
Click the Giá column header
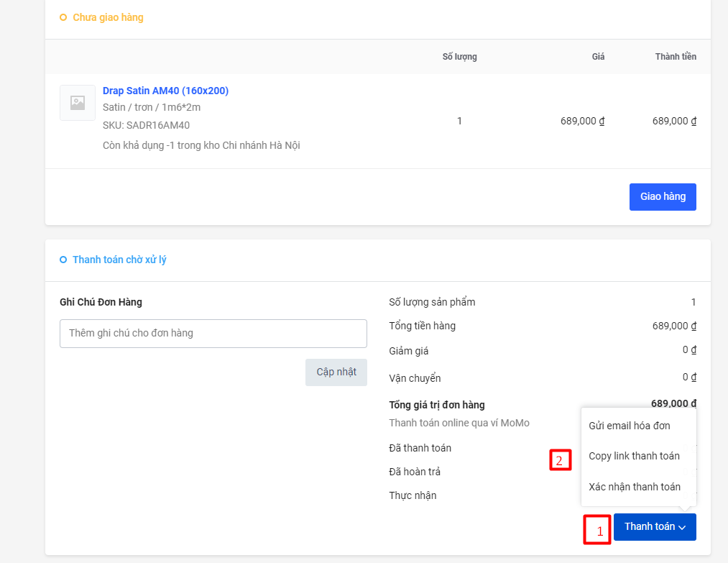tap(598, 57)
